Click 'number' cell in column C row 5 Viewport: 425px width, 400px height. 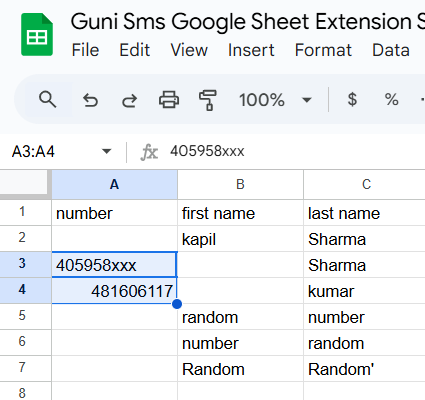(365, 317)
